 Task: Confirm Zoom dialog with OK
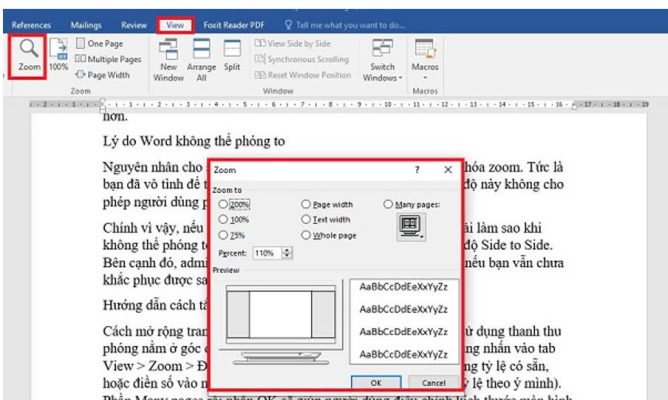(376, 383)
